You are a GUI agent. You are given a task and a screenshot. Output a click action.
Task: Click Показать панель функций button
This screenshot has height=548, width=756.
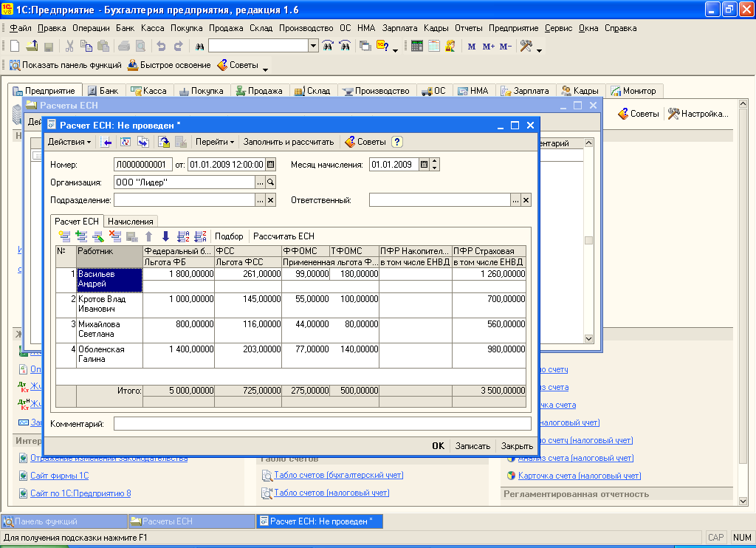pyautogui.click(x=66, y=65)
